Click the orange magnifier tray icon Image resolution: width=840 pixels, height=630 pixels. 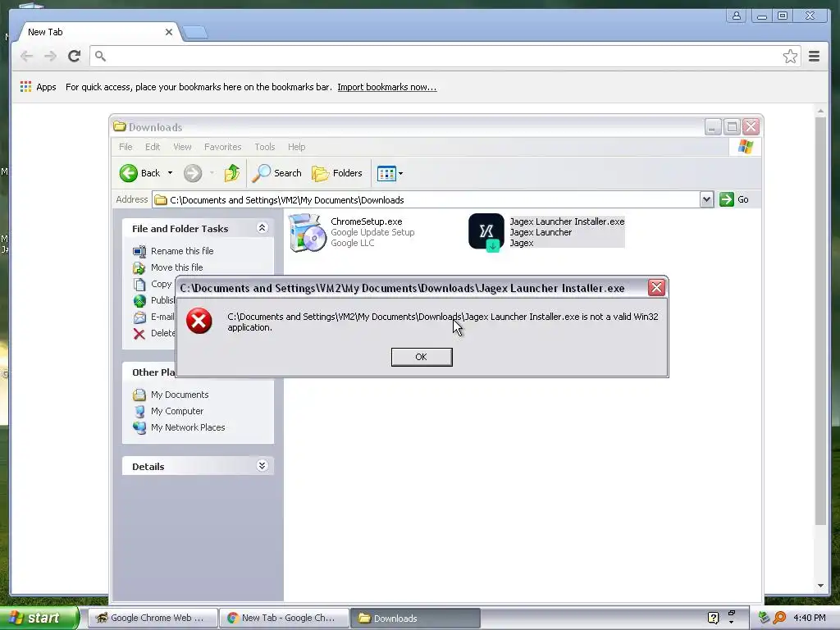pos(779,618)
